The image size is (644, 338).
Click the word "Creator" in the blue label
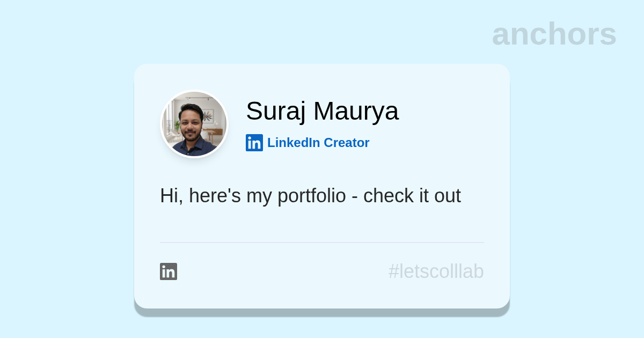click(x=346, y=143)
